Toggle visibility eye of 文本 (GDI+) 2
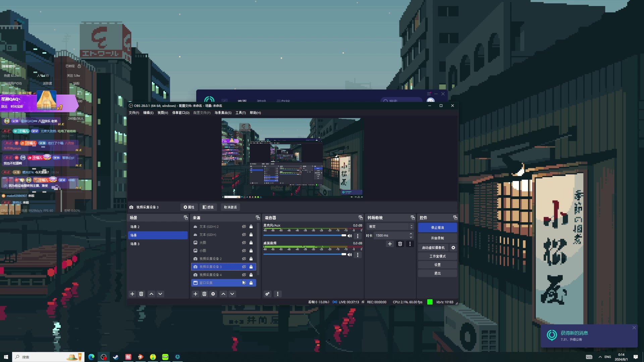This screenshot has width=644, height=362. pos(244,227)
